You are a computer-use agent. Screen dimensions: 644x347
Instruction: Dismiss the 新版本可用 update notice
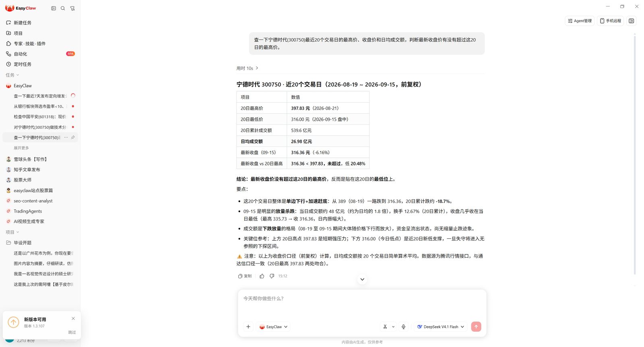coord(73,318)
